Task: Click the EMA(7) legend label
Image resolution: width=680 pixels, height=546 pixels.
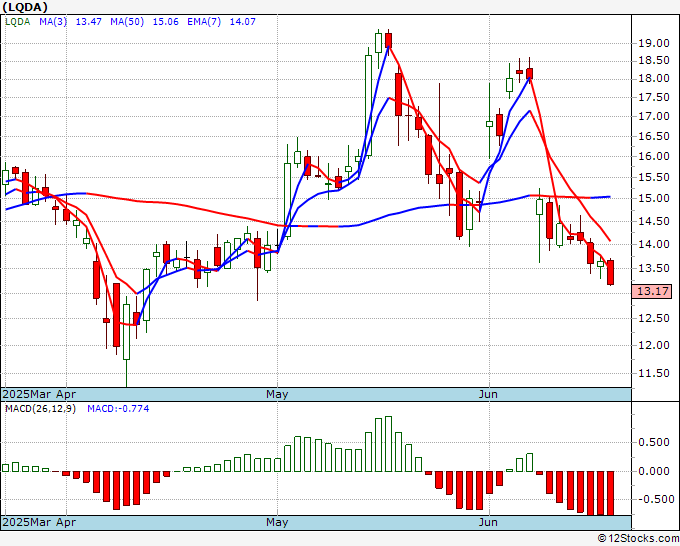Action: coord(204,22)
